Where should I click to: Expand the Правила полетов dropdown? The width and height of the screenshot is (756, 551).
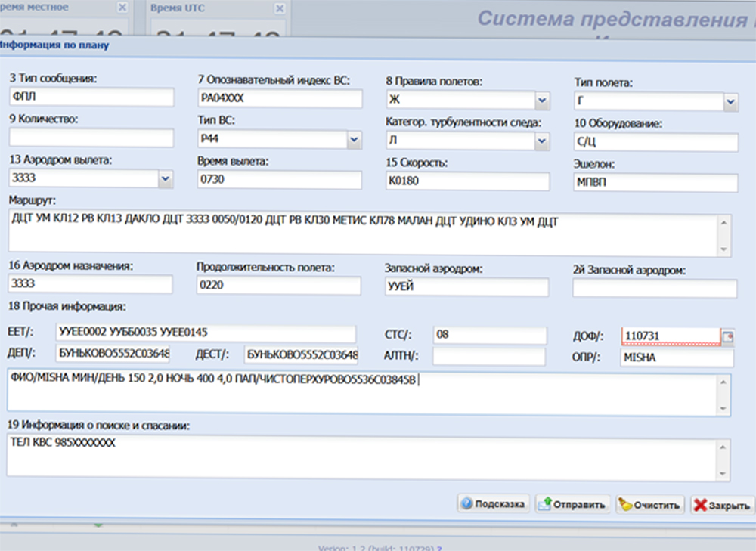pyautogui.click(x=542, y=99)
